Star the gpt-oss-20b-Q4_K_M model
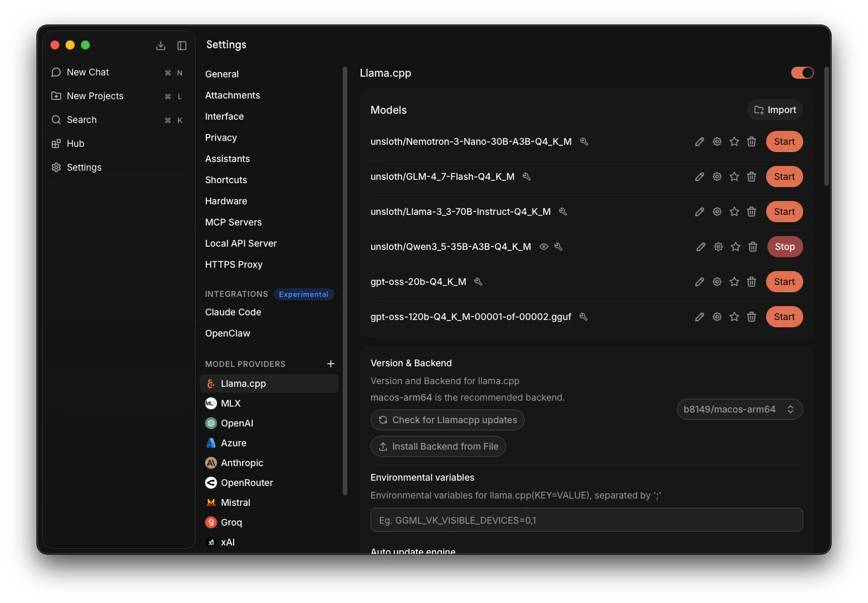 tap(734, 282)
